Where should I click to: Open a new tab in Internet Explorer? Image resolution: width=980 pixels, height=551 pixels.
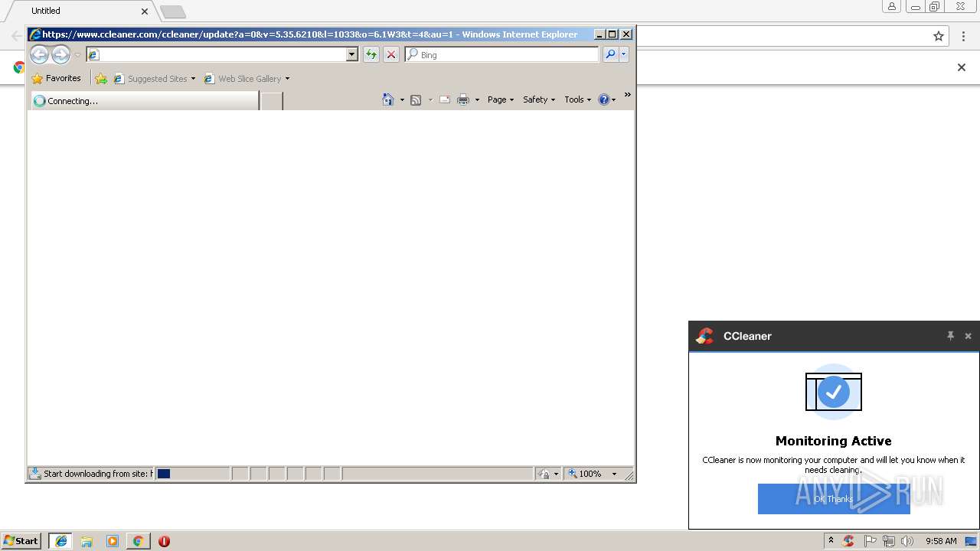click(x=272, y=101)
